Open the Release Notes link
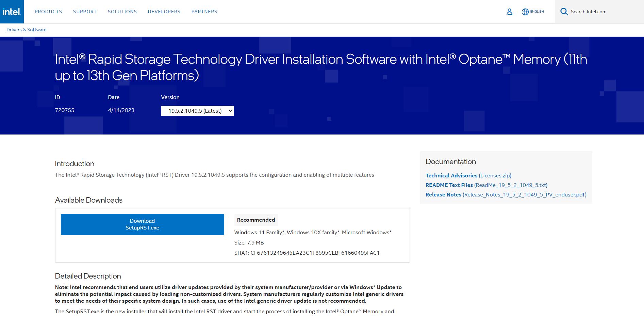 pos(506,194)
